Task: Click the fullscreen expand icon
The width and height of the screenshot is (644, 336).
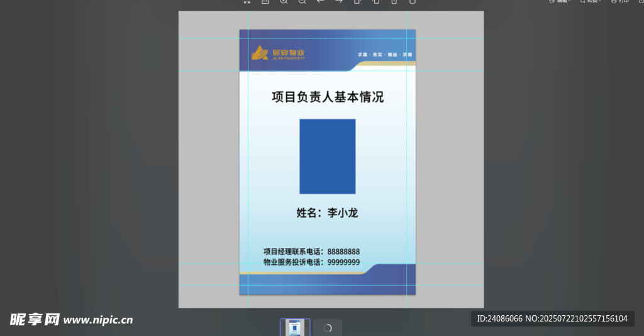Action: pos(247,1)
